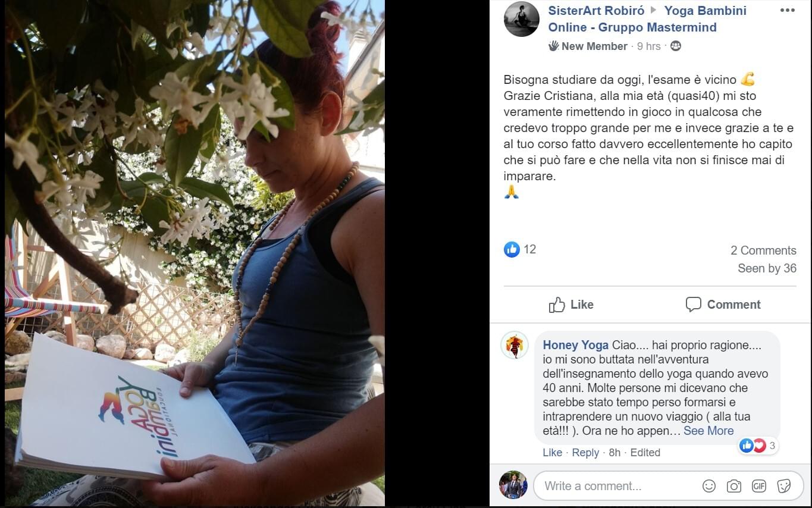Click the Comment button with speech bubble
Viewport: 812px width, 508px height.
[x=723, y=305]
